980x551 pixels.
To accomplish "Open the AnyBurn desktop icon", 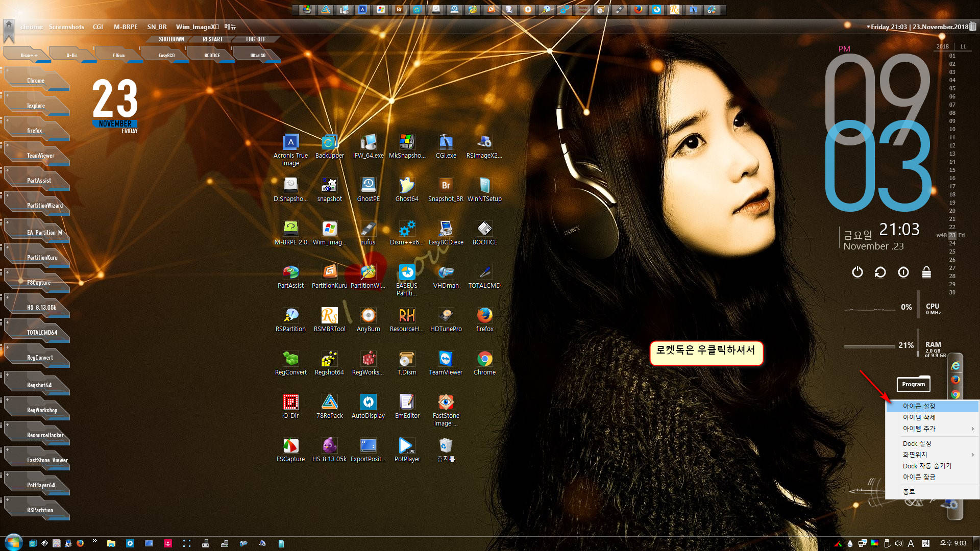I will pos(368,319).
